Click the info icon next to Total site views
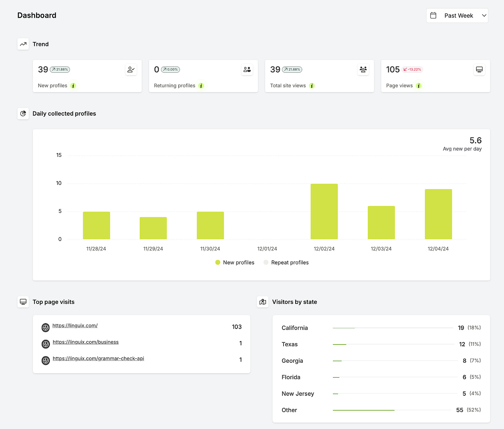The image size is (504, 429). pos(312,86)
